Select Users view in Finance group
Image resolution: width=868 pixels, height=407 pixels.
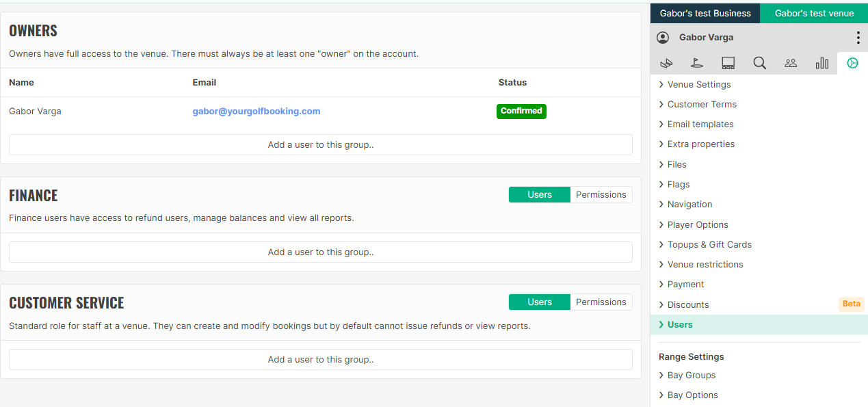tap(539, 195)
